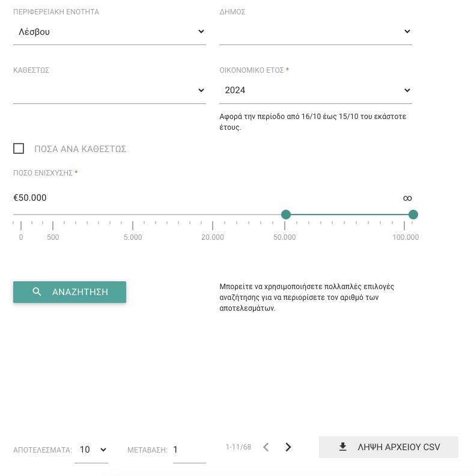Screen dimensions: 474x476
Task: Change the ΟΙΚΟΝΟΜΙΚΟ ΕΤΟΣ dropdown from 2024
Action: [x=315, y=90]
